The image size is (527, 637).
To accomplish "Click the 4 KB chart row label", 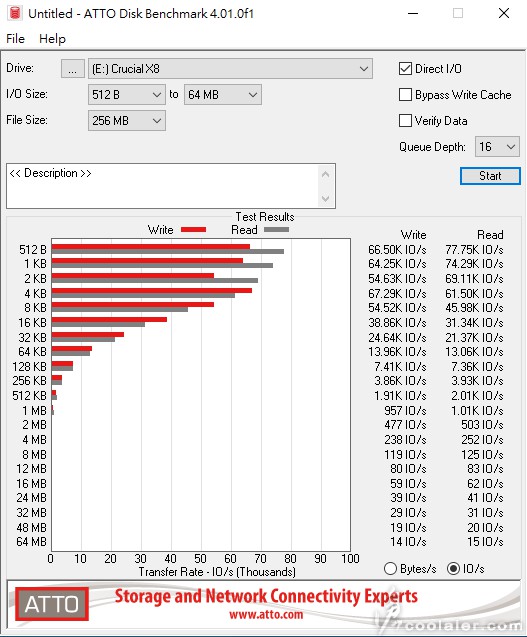I will (35, 293).
